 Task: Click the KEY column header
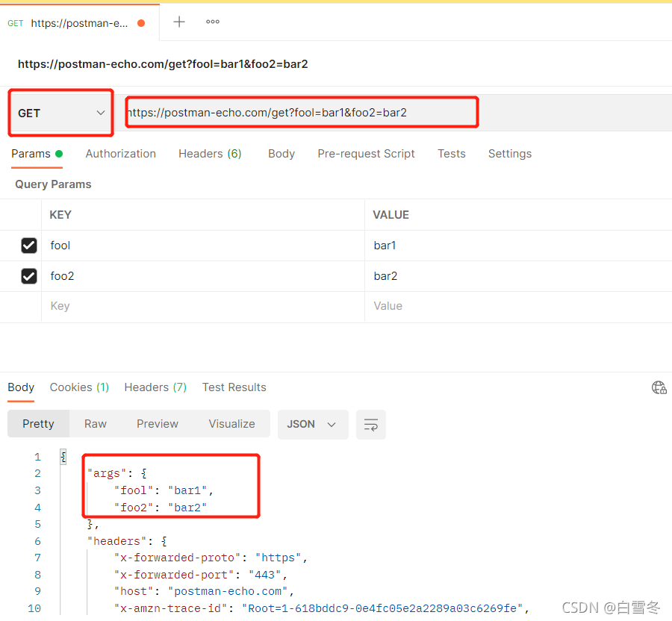pos(60,215)
